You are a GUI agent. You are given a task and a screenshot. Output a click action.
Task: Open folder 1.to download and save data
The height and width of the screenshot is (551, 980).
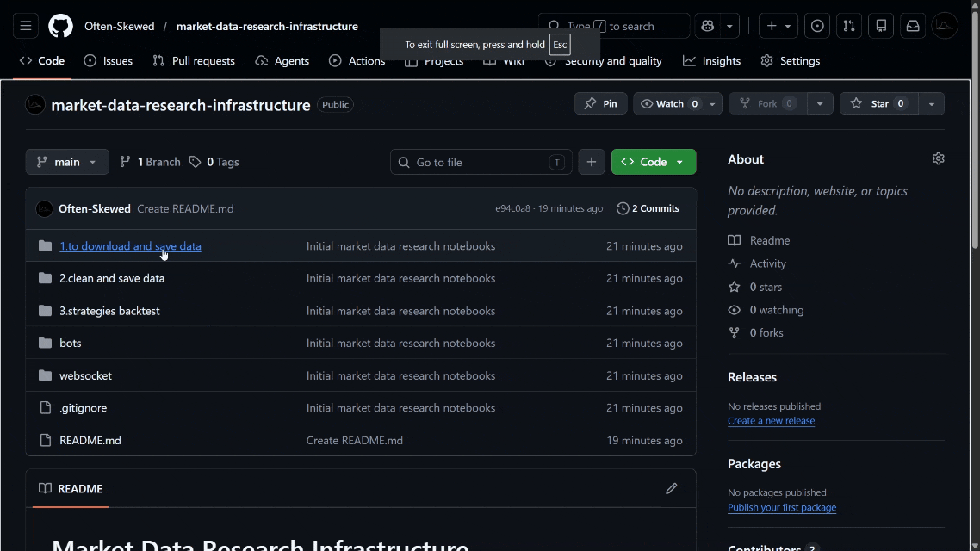(131, 246)
